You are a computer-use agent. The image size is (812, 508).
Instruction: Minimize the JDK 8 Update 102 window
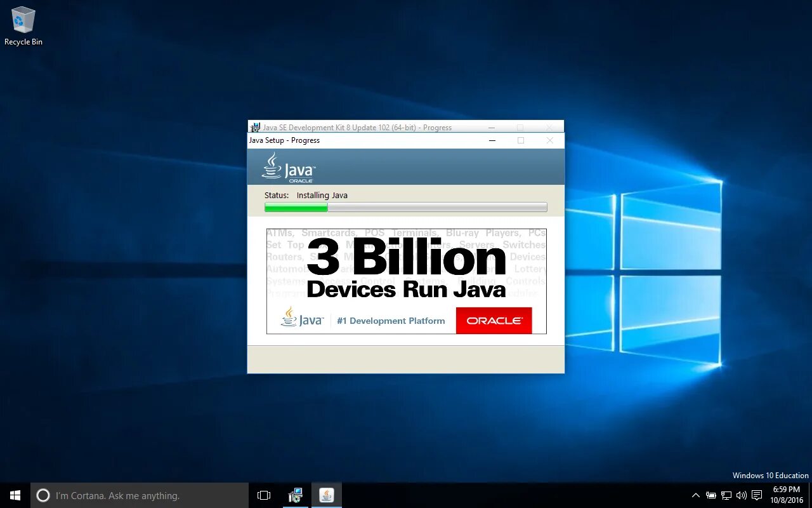(x=492, y=127)
